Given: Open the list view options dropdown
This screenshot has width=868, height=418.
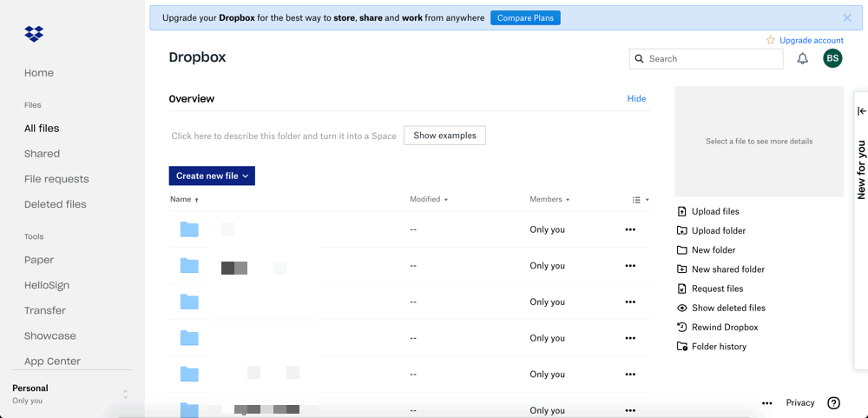Looking at the screenshot, I should 641,200.
